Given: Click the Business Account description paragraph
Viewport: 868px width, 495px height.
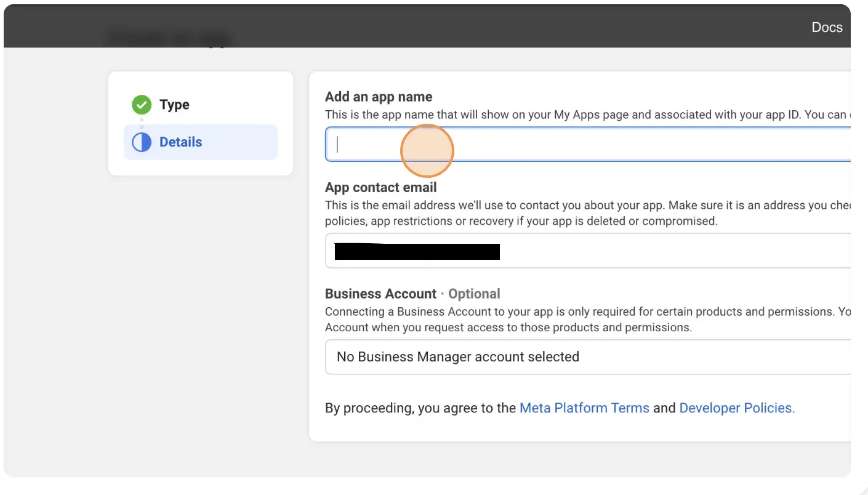Looking at the screenshot, I should click(588, 320).
